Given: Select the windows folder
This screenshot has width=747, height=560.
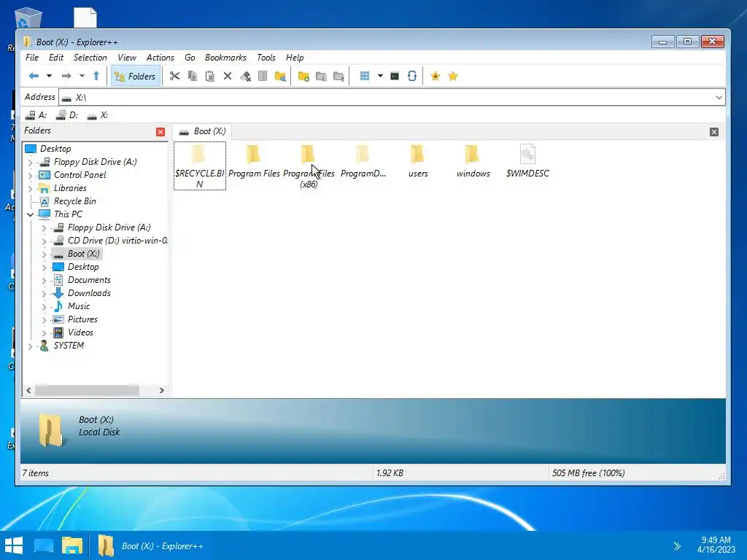Looking at the screenshot, I should [473, 162].
